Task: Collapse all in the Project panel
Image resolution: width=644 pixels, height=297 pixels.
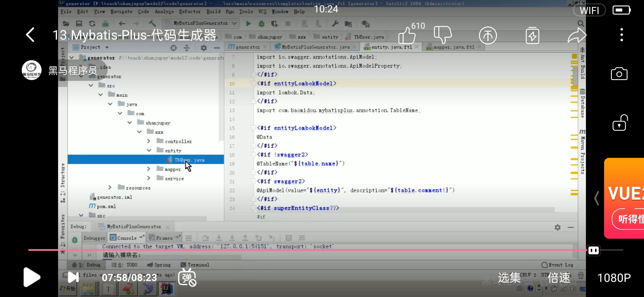Action: pos(187,48)
